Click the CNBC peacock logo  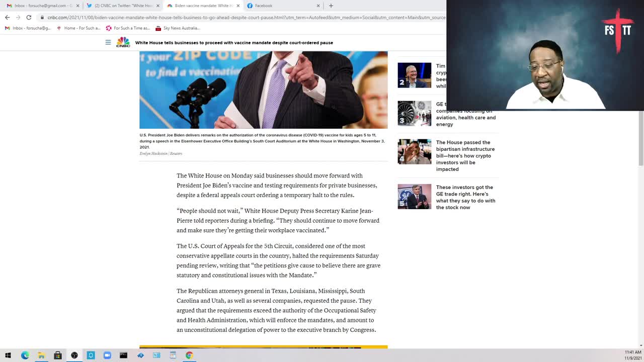click(123, 42)
